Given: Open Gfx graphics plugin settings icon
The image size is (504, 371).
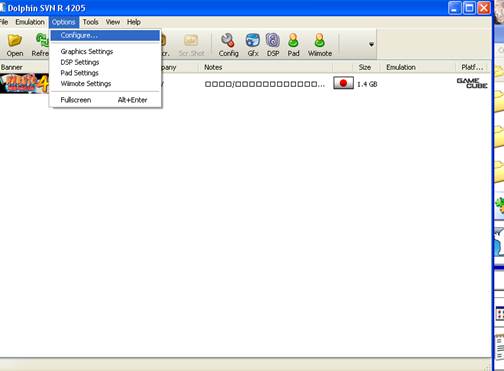Looking at the screenshot, I should (253, 45).
